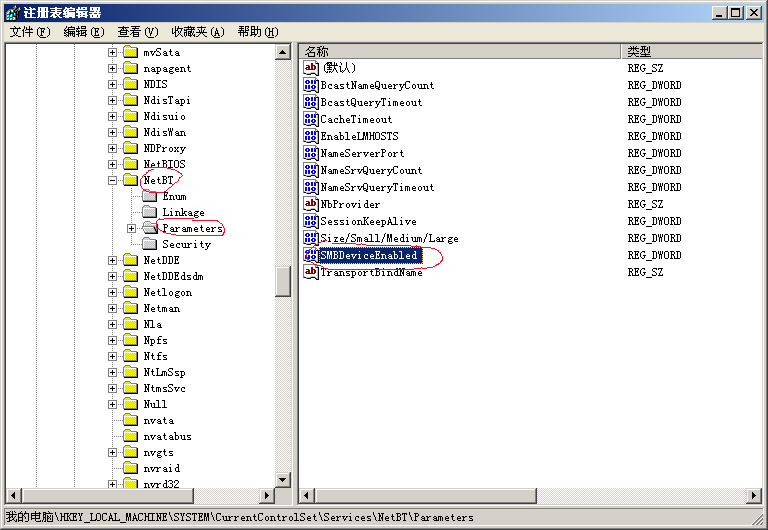Click the folder icon of Linkage
Image resolution: width=768 pixels, height=530 pixels.
pos(149,212)
